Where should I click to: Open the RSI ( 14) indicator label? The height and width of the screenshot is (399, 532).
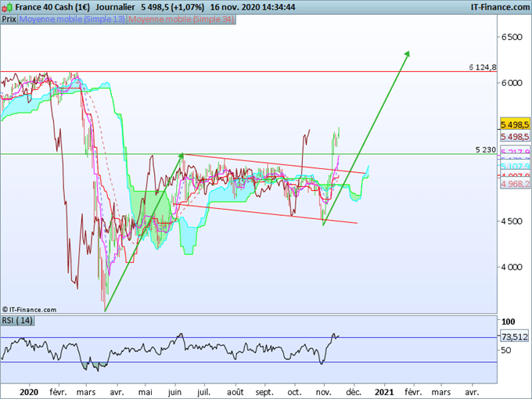(x=17, y=321)
